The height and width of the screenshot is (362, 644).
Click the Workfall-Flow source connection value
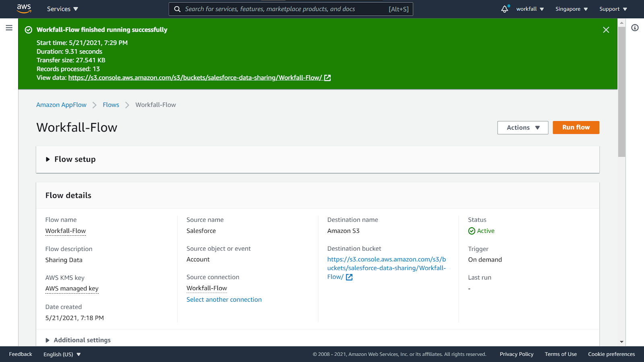(206, 288)
